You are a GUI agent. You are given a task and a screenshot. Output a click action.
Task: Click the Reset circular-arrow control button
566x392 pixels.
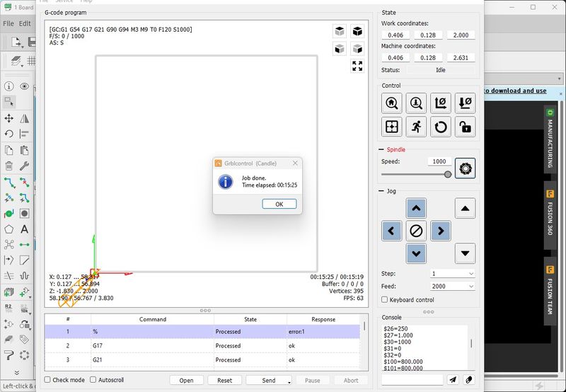440,127
